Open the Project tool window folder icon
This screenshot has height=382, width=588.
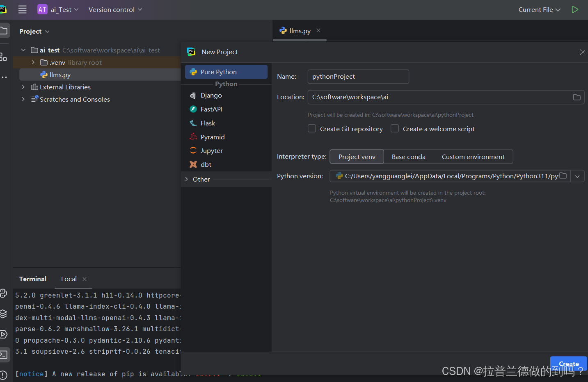click(4, 31)
